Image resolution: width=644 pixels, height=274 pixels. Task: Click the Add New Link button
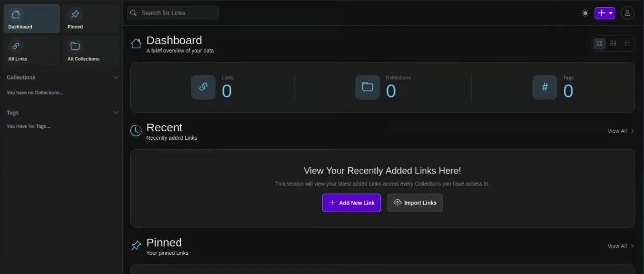pos(351,203)
